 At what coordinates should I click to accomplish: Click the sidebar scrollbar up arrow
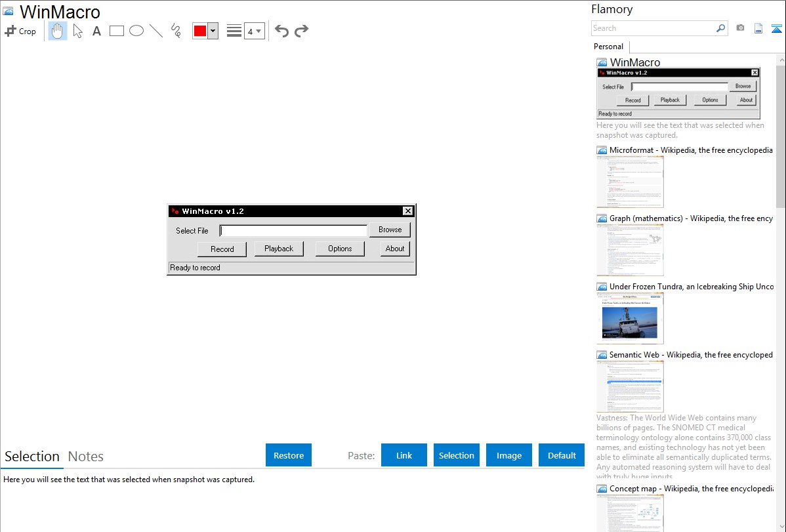(x=781, y=60)
